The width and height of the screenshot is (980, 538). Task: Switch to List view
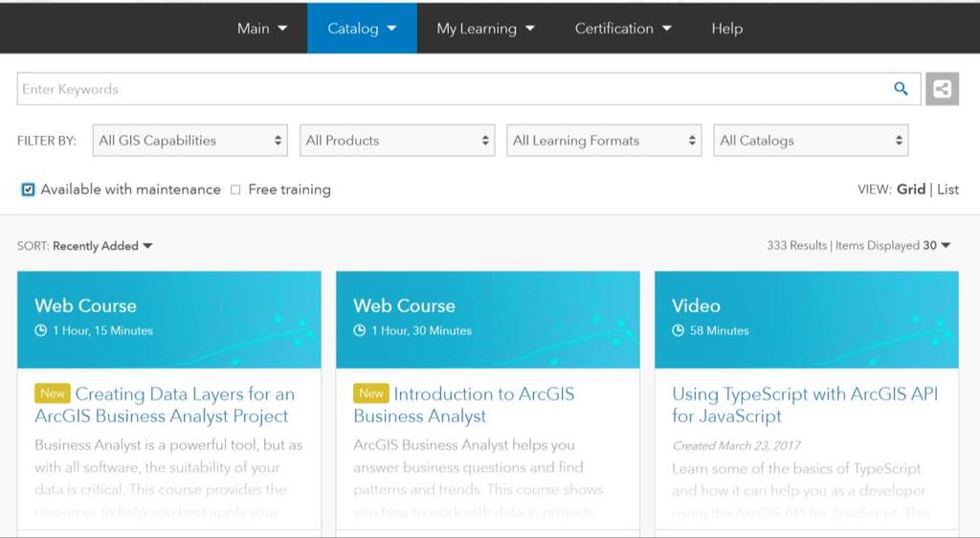click(947, 190)
